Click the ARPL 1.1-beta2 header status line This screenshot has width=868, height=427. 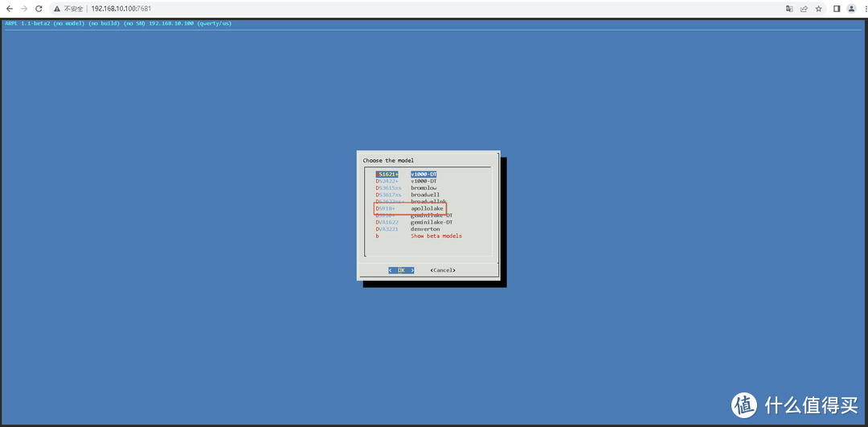pos(118,23)
